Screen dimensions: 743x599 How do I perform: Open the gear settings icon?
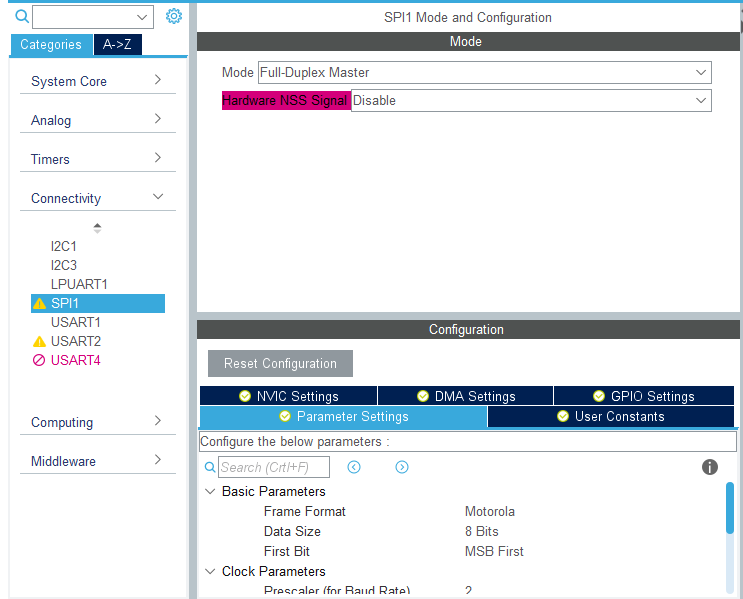pos(173,16)
